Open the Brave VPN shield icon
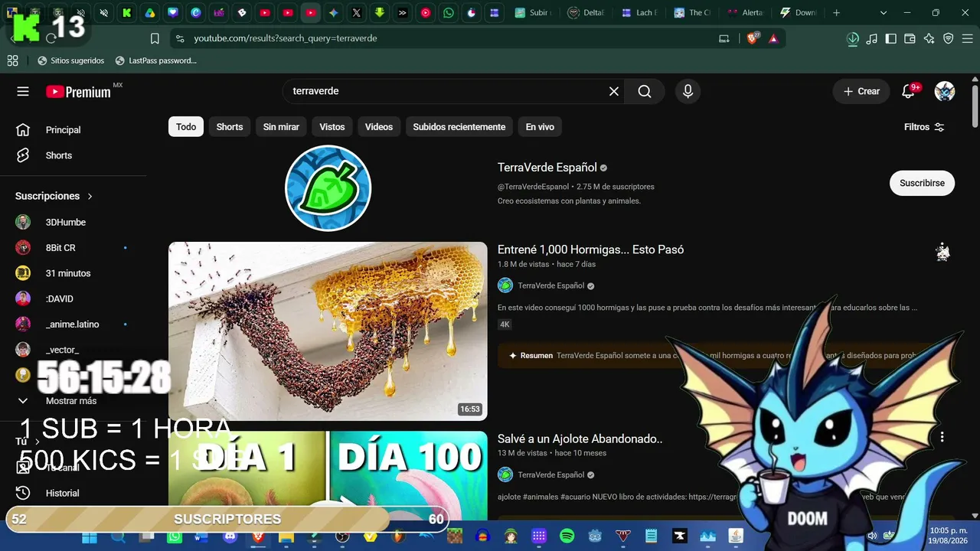 click(x=948, y=38)
